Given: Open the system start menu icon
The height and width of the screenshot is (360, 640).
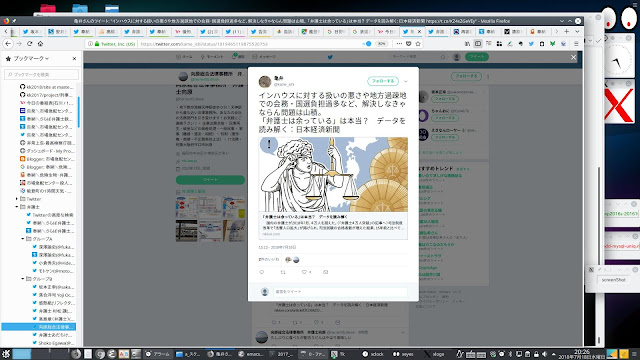Looking at the screenshot, I should tap(6, 354).
